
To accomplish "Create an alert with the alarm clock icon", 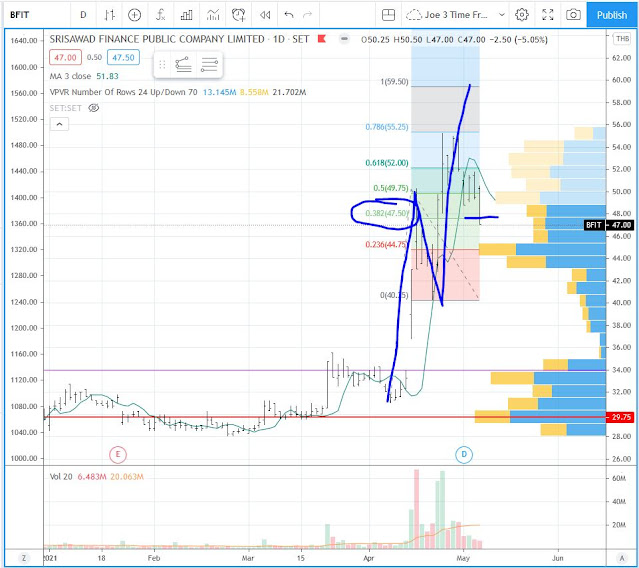I will coord(238,15).
